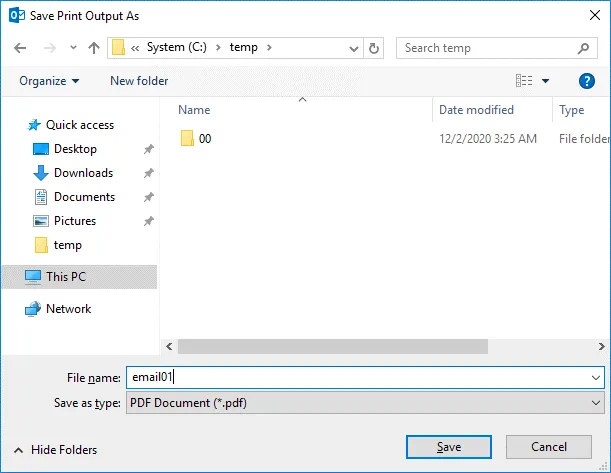Open the 00 folder icon
The image size is (611, 473).
coord(187,139)
